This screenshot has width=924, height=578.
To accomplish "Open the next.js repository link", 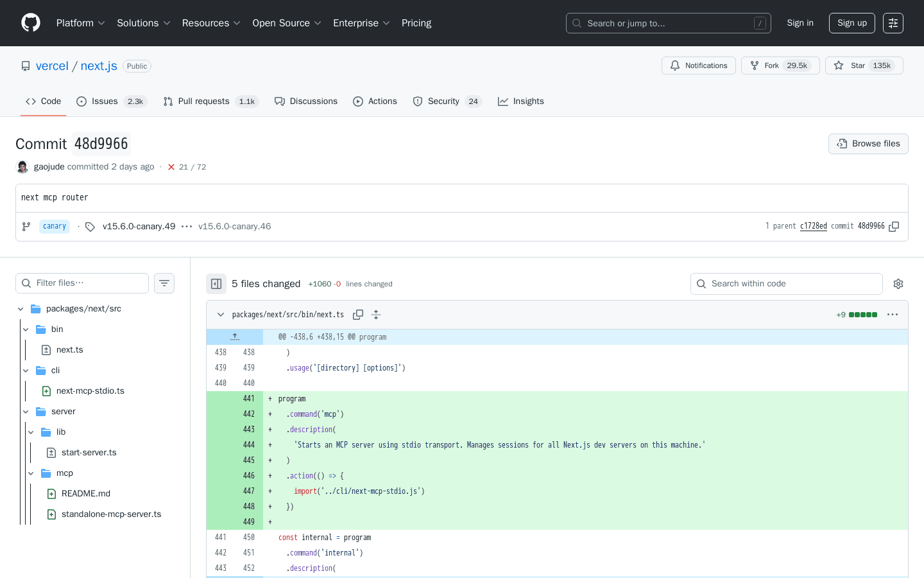I will (x=99, y=66).
